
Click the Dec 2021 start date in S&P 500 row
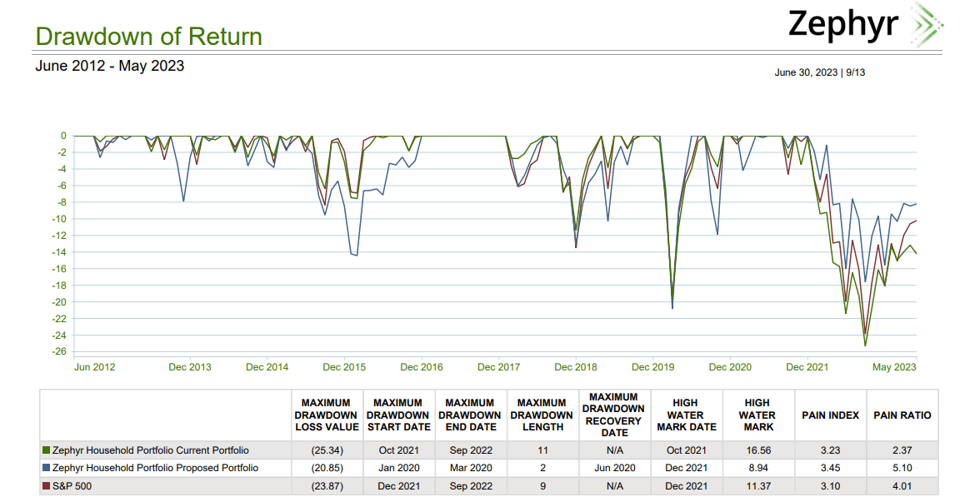point(398,486)
